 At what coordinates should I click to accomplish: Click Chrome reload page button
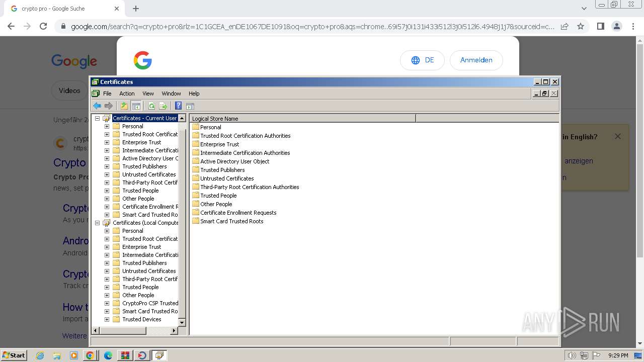(43, 26)
